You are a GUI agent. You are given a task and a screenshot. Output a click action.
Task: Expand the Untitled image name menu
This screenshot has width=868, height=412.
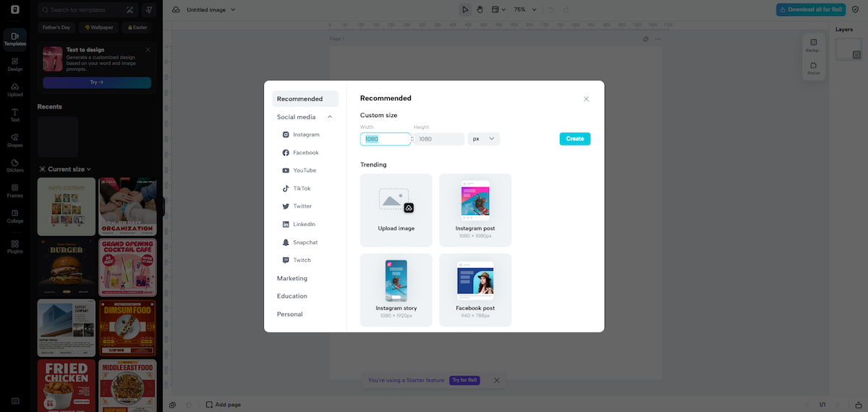(x=233, y=10)
